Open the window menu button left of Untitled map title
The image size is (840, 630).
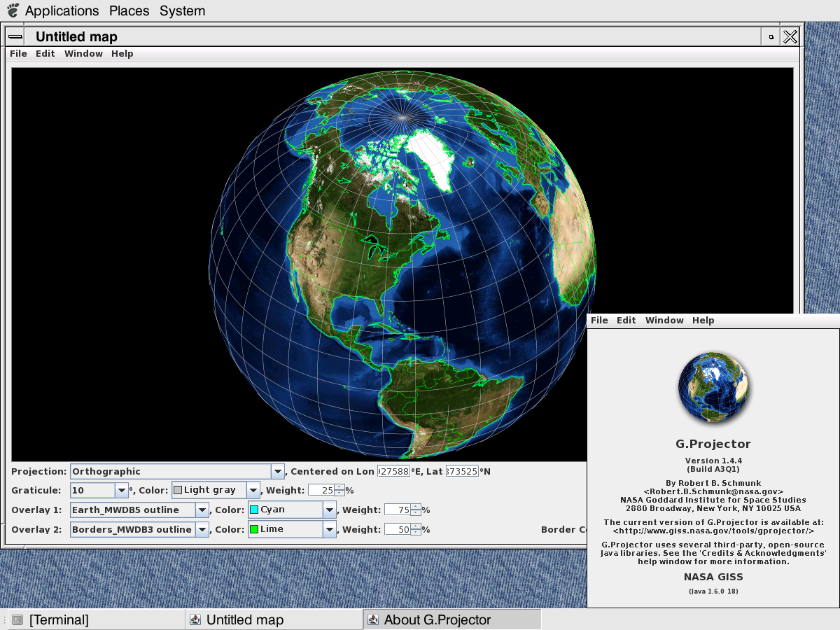(15, 37)
